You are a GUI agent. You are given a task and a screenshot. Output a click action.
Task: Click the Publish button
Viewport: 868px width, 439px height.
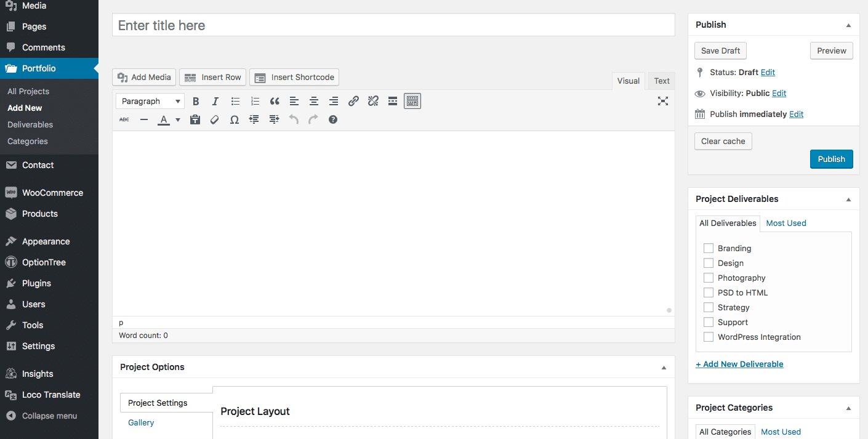coord(831,159)
